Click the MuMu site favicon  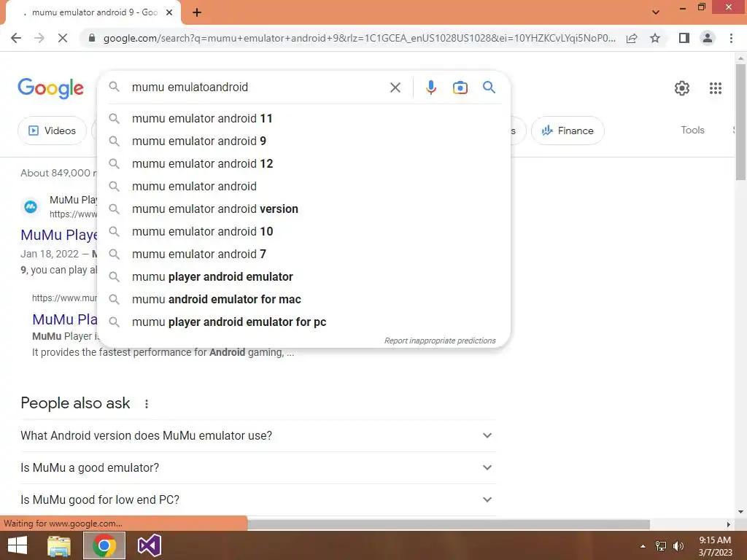[x=31, y=206]
